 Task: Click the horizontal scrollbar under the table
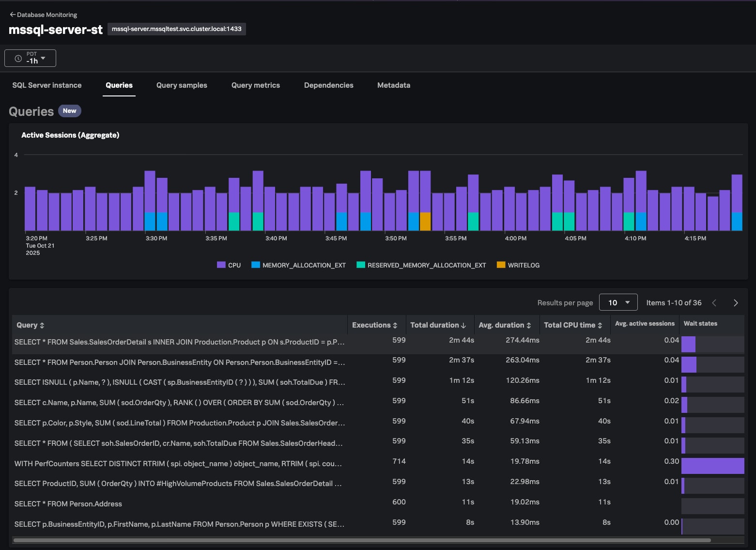[x=362, y=540]
